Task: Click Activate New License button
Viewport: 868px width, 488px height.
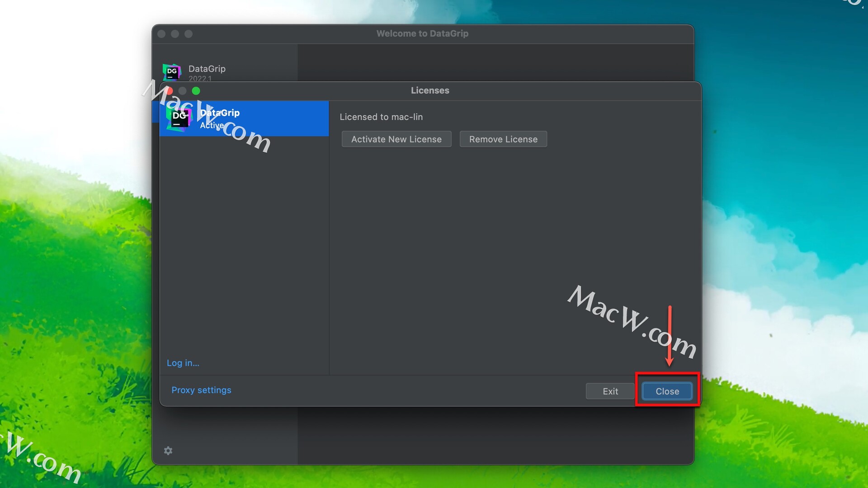Action: pos(396,138)
